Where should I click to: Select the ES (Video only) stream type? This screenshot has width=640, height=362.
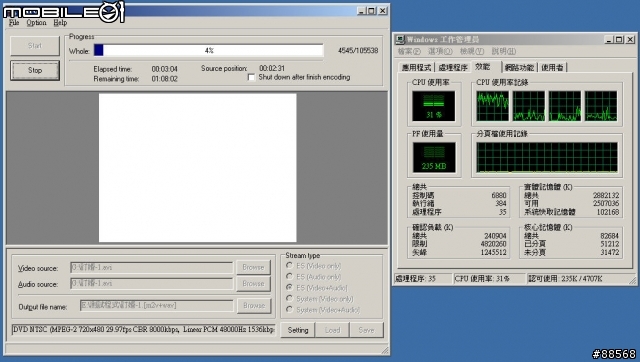tap(289, 266)
